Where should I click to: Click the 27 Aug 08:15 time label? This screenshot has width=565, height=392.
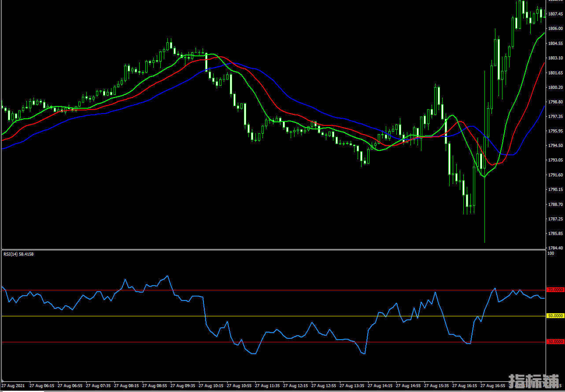click(126, 386)
